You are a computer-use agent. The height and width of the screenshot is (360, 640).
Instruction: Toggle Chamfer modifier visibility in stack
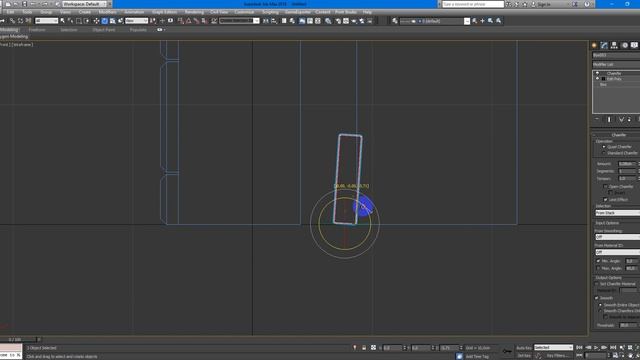tap(598, 73)
